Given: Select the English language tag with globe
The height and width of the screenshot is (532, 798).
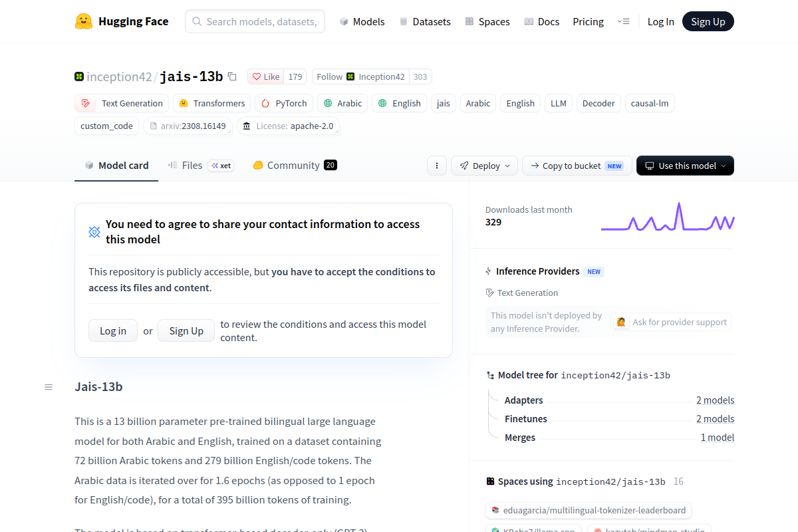Looking at the screenshot, I should pyautogui.click(x=399, y=103).
